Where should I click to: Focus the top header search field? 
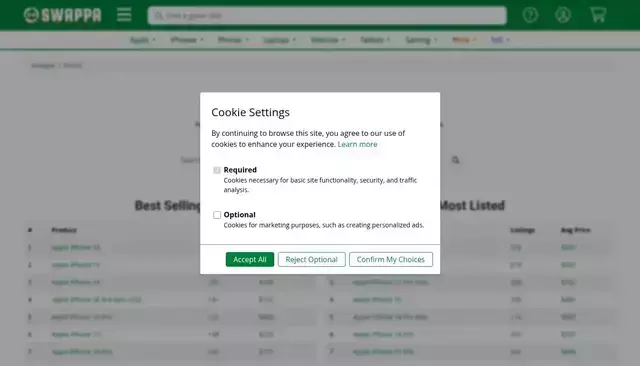click(327, 16)
